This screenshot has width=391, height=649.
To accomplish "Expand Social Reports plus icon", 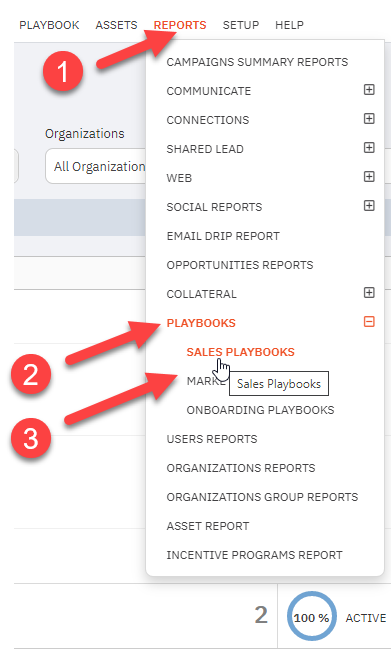I will click(369, 206).
